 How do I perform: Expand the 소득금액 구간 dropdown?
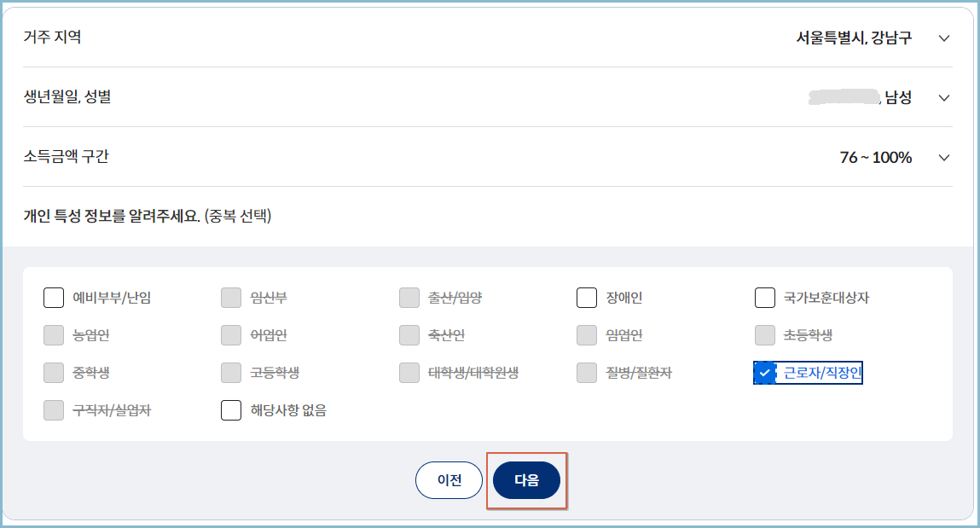point(943,158)
